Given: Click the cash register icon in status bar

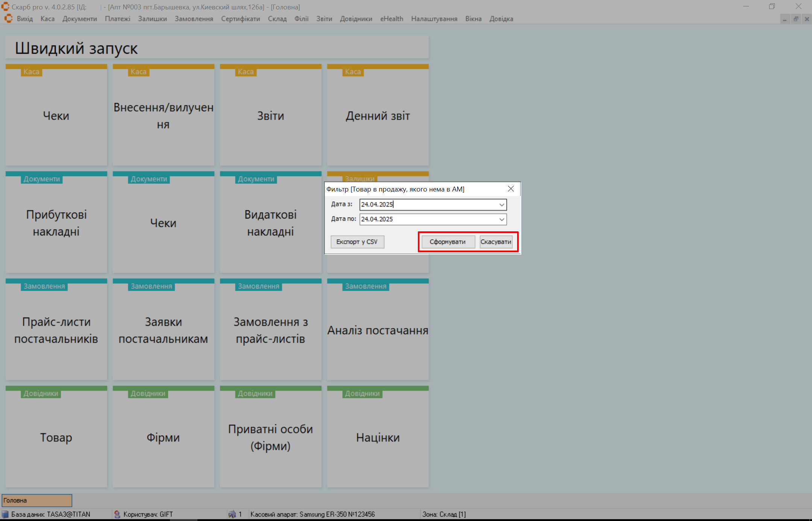Looking at the screenshot, I should (x=232, y=514).
